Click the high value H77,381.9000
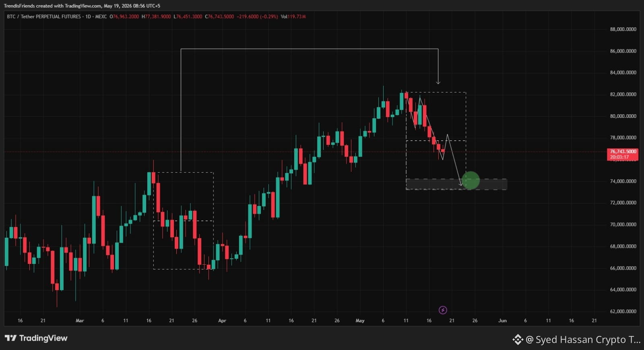This screenshot has width=644, height=350. 156,16
